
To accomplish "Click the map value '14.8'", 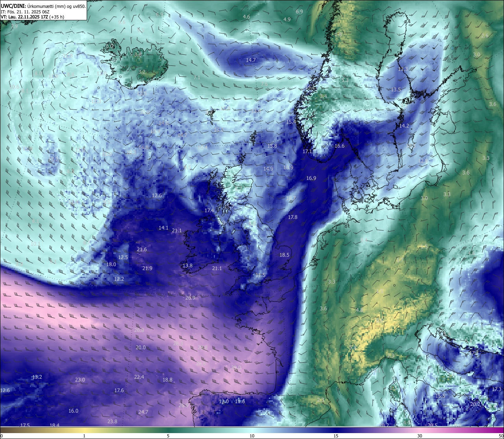I will coord(143,148).
